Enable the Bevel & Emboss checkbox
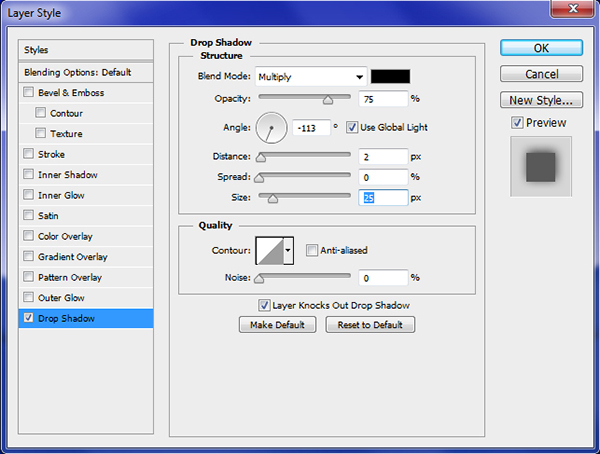 29,93
